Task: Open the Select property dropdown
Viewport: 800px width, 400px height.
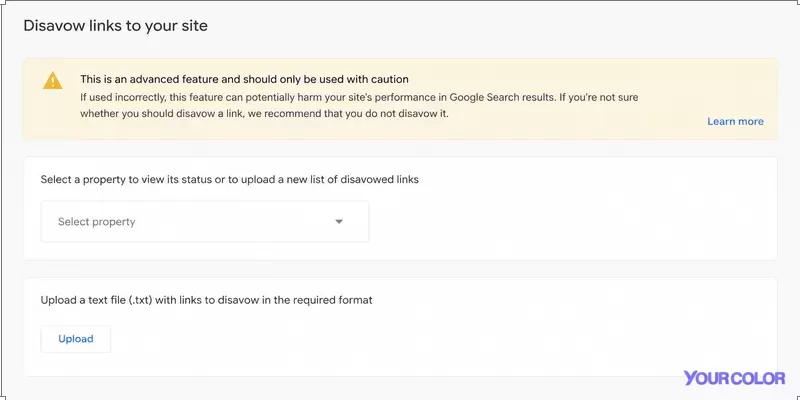Action: [x=205, y=221]
